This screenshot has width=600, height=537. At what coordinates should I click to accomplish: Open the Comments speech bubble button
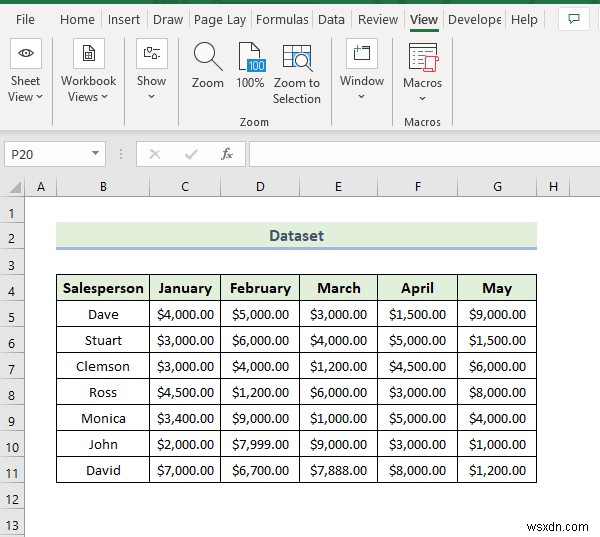point(574,19)
